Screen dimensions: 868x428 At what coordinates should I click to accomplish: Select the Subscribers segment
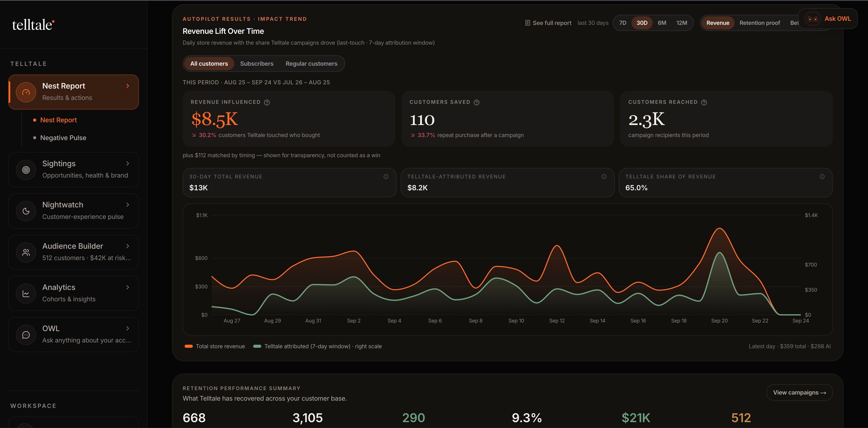(257, 64)
